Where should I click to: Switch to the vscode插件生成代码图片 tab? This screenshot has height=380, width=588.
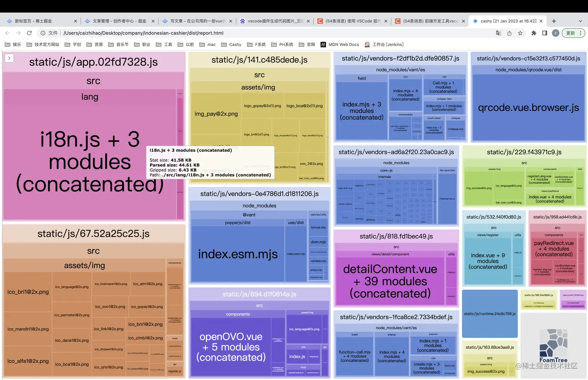click(x=275, y=21)
